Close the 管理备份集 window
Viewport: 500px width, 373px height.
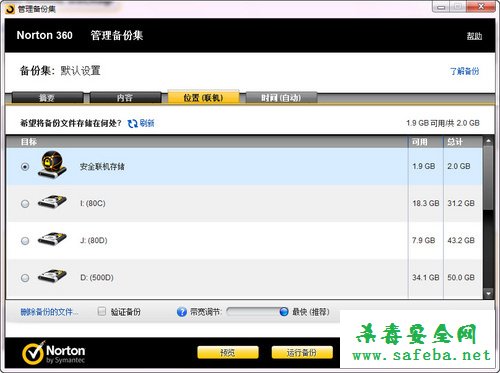coord(481,7)
